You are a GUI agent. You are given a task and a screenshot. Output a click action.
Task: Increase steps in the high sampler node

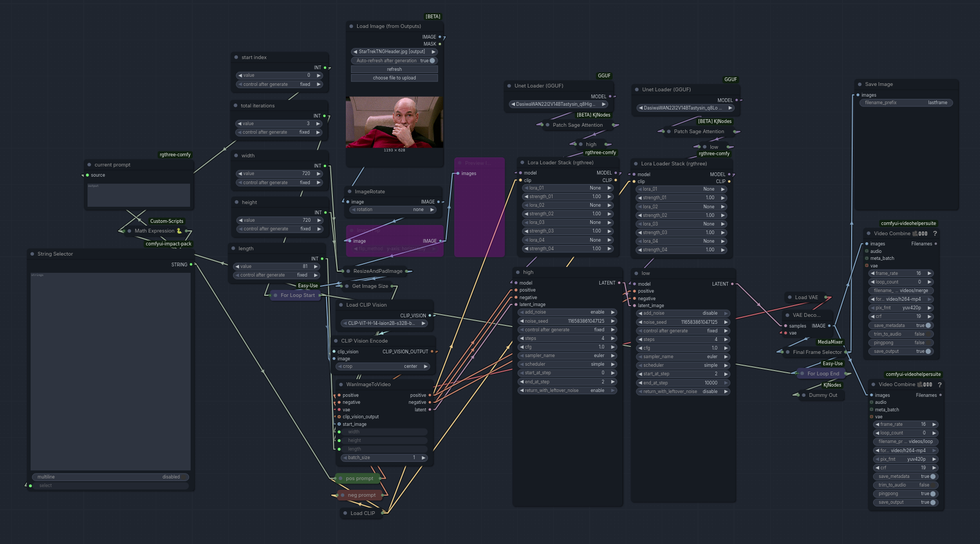(x=612, y=338)
